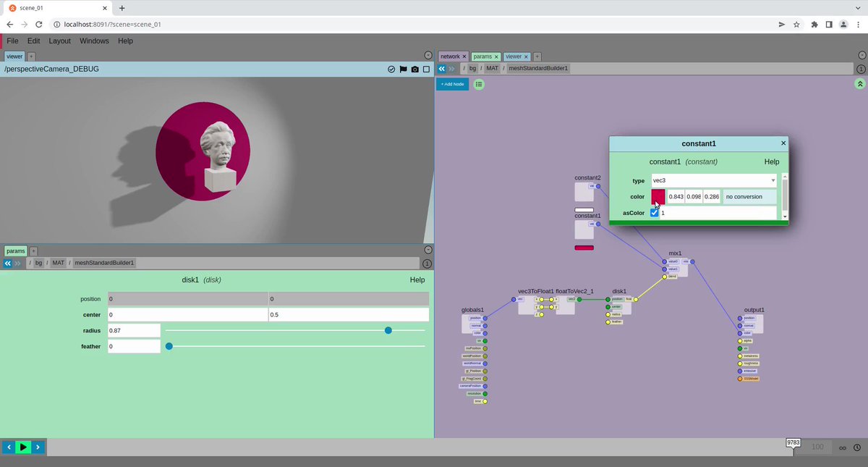
Task: Click MAT in network breadcrumb
Action: point(492,68)
